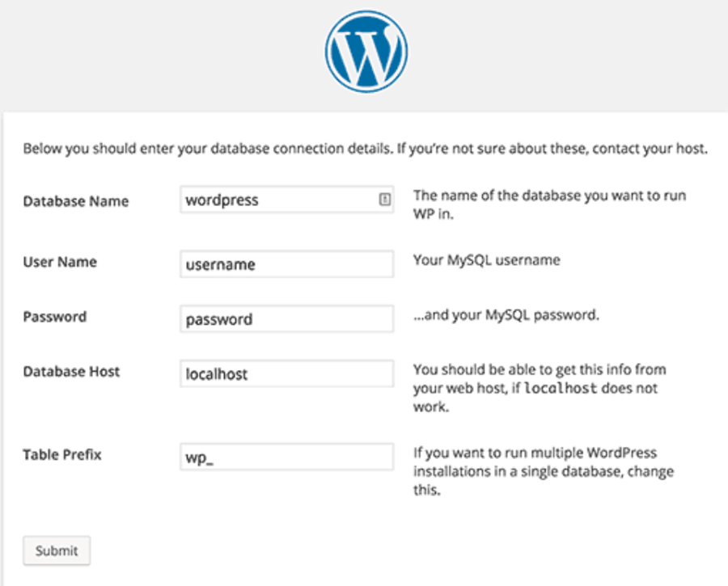The image size is (728, 586).
Task: Click the Table Prefix field with 'wp_'
Action: (x=287, y=457)
